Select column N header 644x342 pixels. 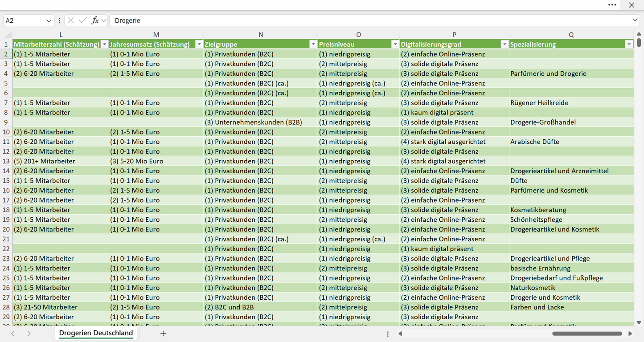(x=261, y=35)
